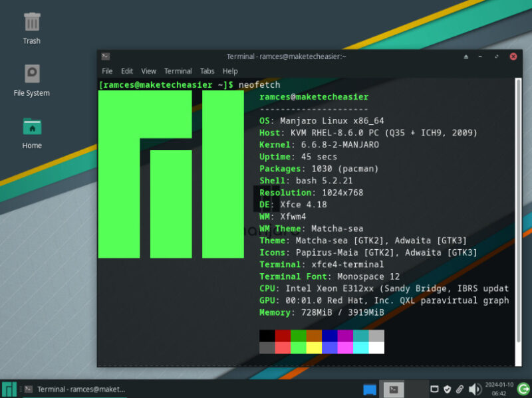
Task: Open the Terminal menu
Action: pyautogui.click(x=178, y=71)
